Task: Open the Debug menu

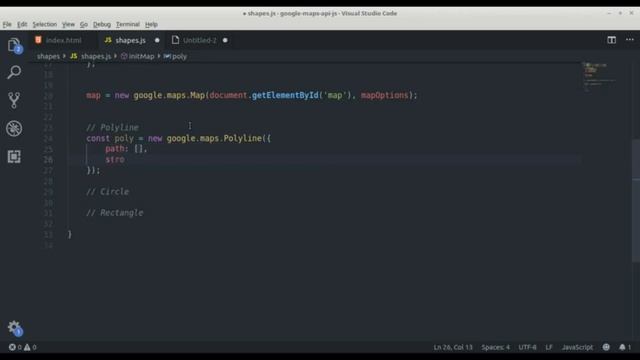Action: (x=102, y=24)
